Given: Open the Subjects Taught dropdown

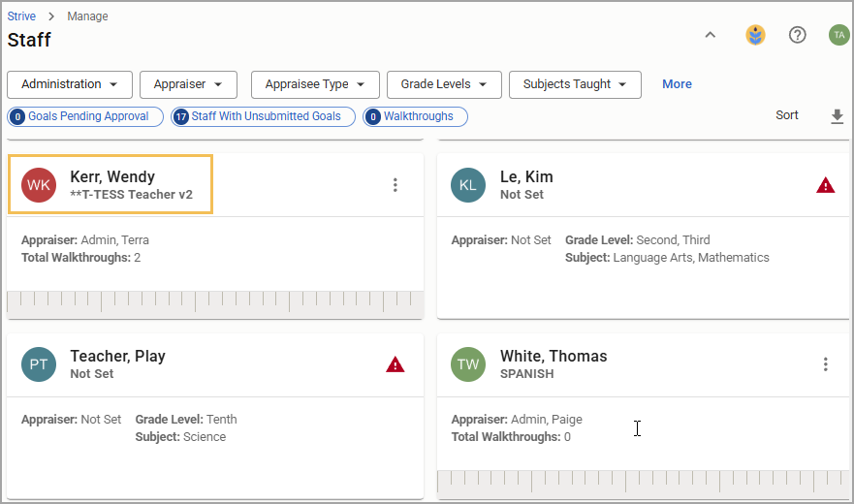Looking at the screenshot, I should click(x=575, y=84).
